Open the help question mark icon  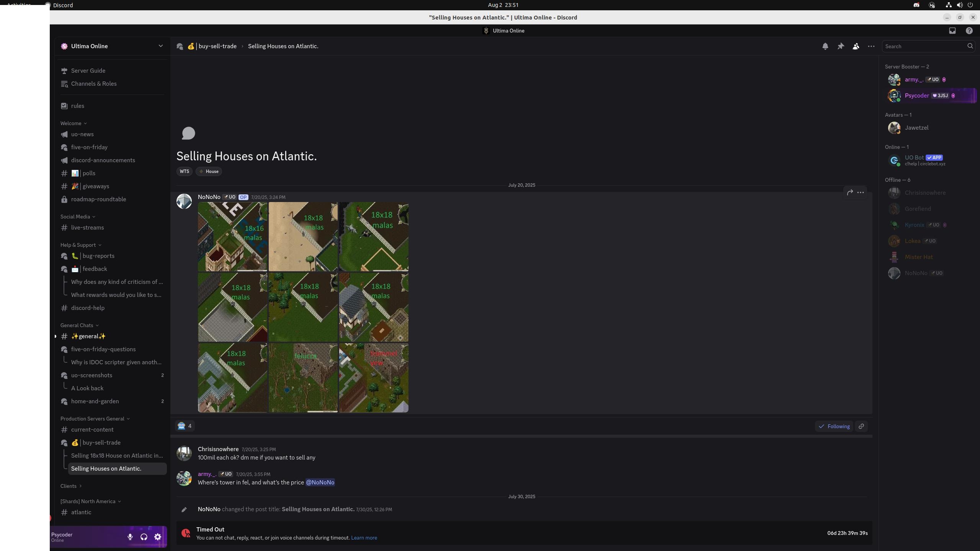coord(969,31)
